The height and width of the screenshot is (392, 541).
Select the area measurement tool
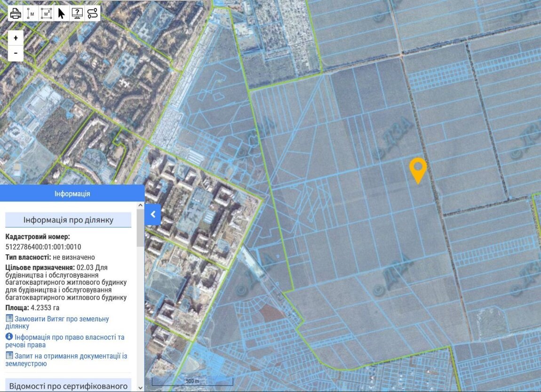coord(46,14)
